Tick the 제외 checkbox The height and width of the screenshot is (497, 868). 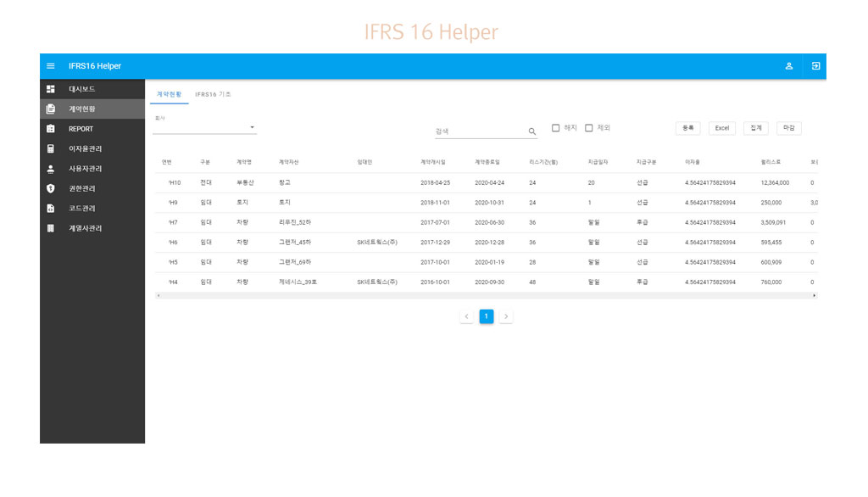click(589, 128)
